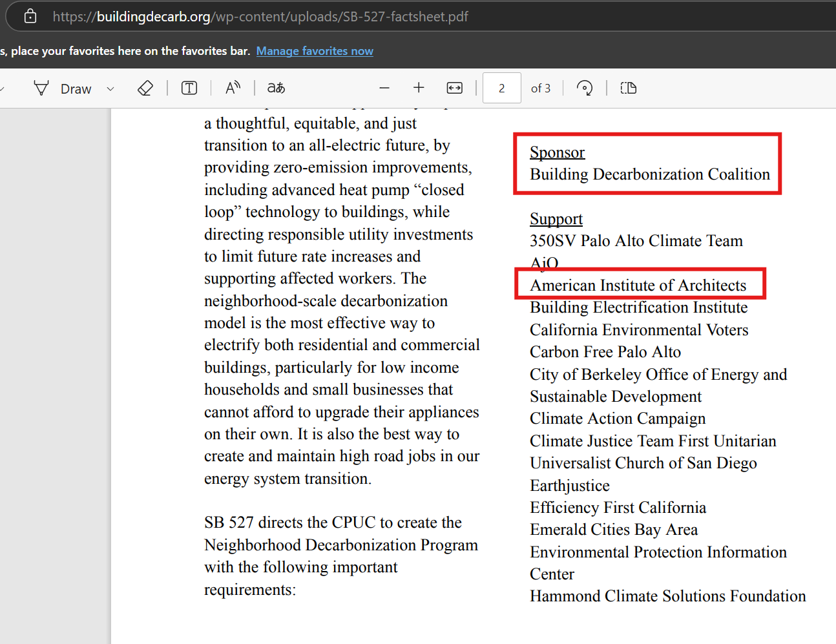Click 'Climate Justice Team First Unitarian' line

tap(653, 441)
